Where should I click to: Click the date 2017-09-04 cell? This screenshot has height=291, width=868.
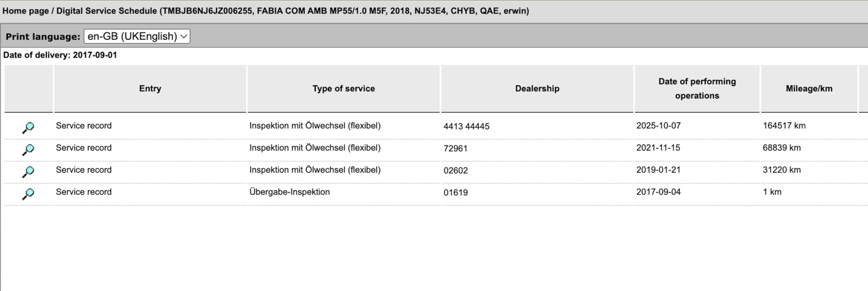coord(658,192)
